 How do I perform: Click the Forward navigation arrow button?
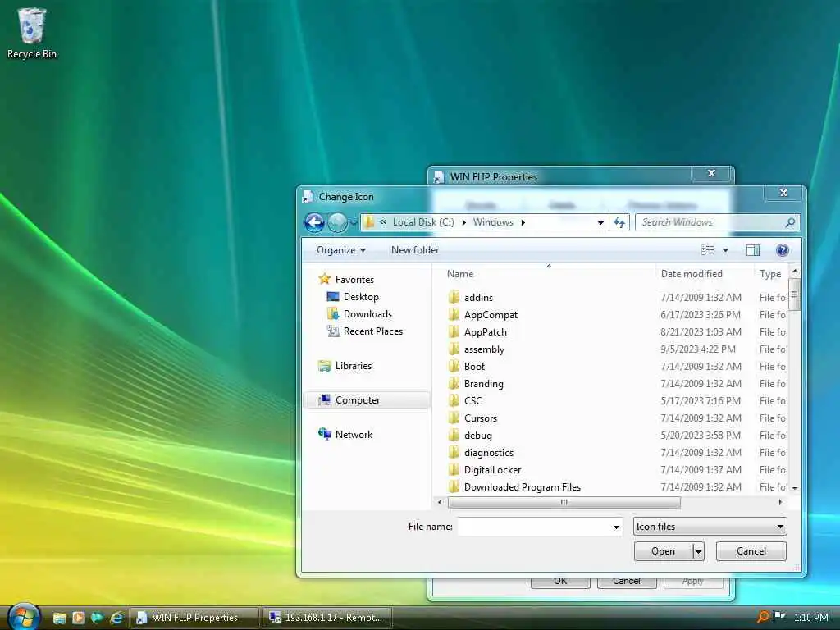coord(337,222)
